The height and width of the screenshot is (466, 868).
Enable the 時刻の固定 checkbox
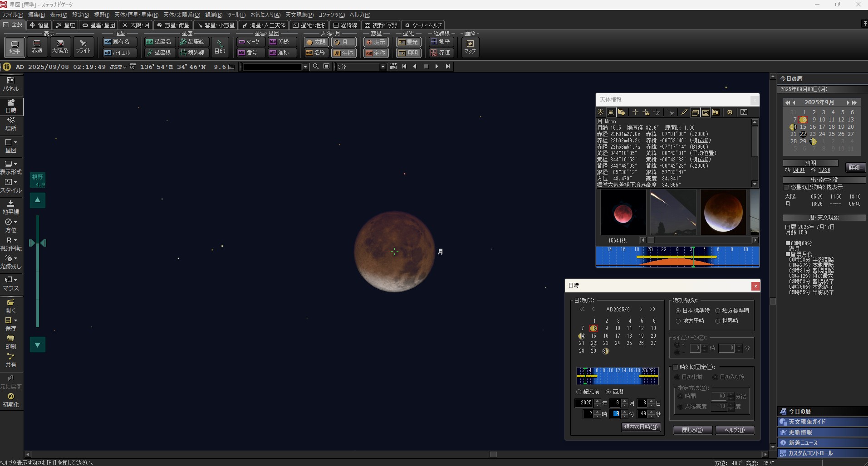[676, 367]
